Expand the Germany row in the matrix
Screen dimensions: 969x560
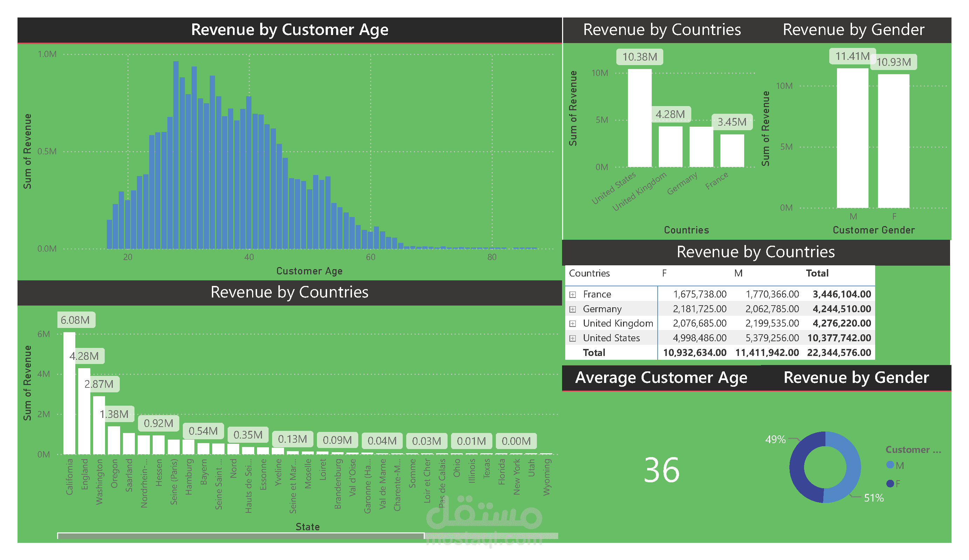[573, 309]
